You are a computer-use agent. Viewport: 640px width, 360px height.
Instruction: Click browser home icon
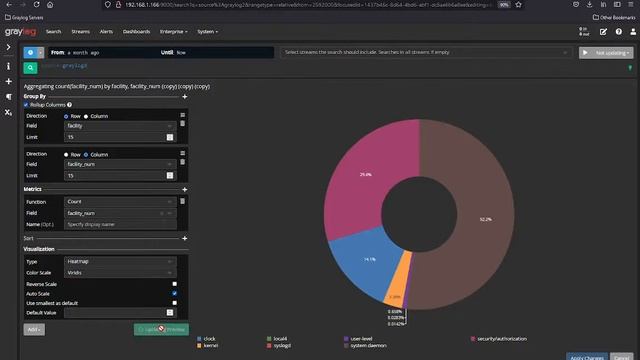click(x=50, y=4)
